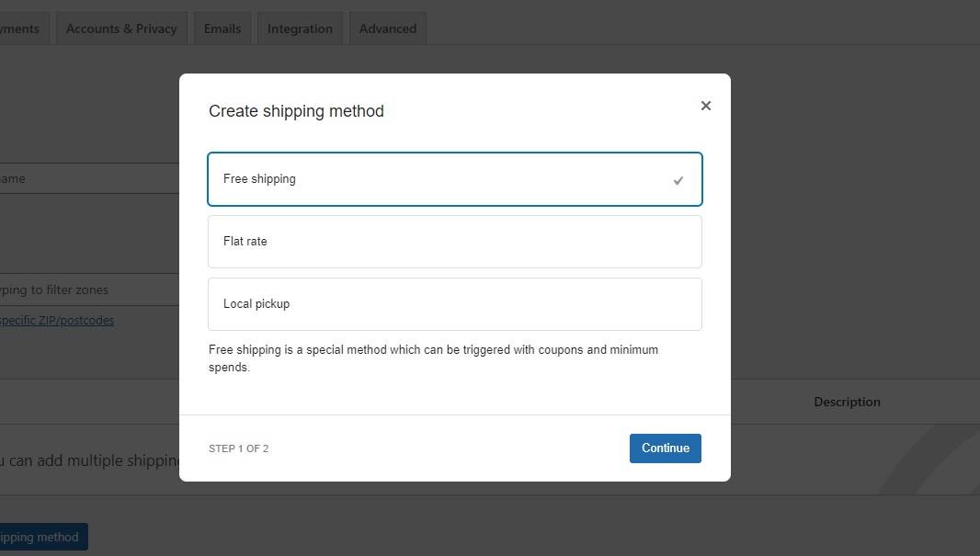
Task: Click the Create shipping method heading
Action: coord(296,111)
